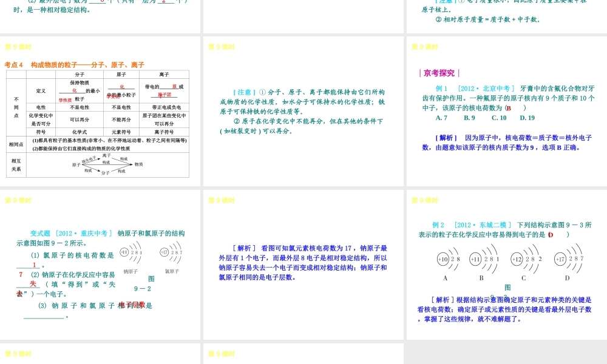Click the +11 2 8 1 diagram labeled B
The width and height of the screenshot is (607, 364).
[x=484, y=259]
